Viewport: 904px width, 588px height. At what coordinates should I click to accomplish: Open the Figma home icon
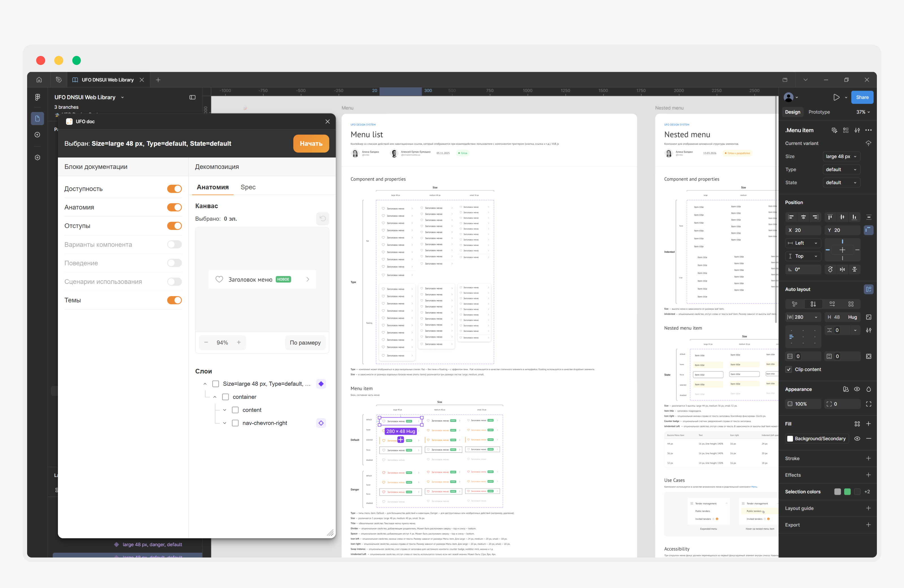point(39,80)
